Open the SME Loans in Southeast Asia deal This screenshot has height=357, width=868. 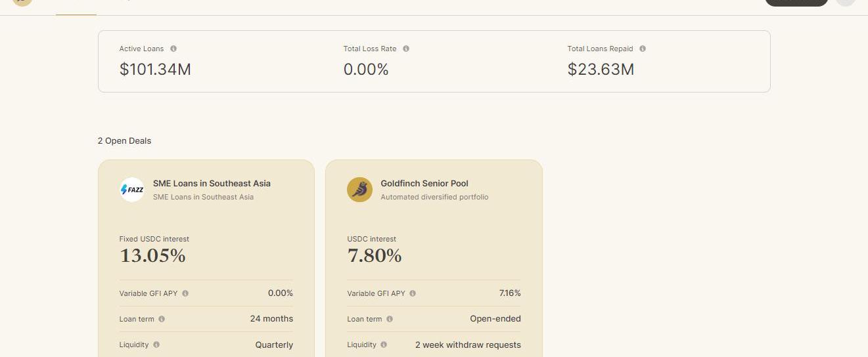[206, 259]
